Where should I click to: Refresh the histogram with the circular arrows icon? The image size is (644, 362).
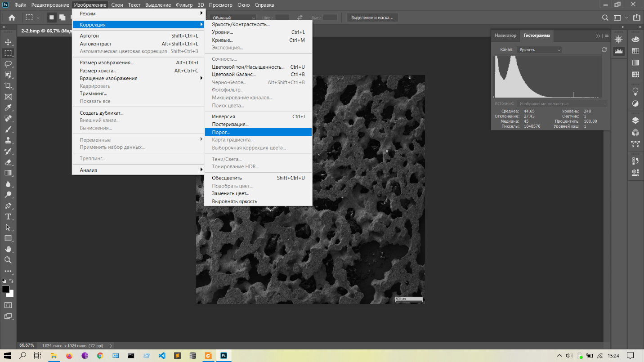tap(604, 50)
